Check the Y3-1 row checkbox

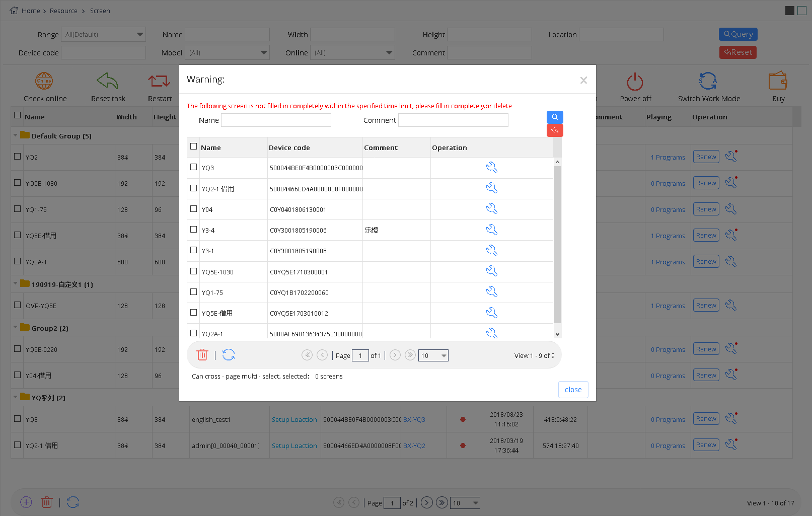pyautogui.click(x=193, y=250)
